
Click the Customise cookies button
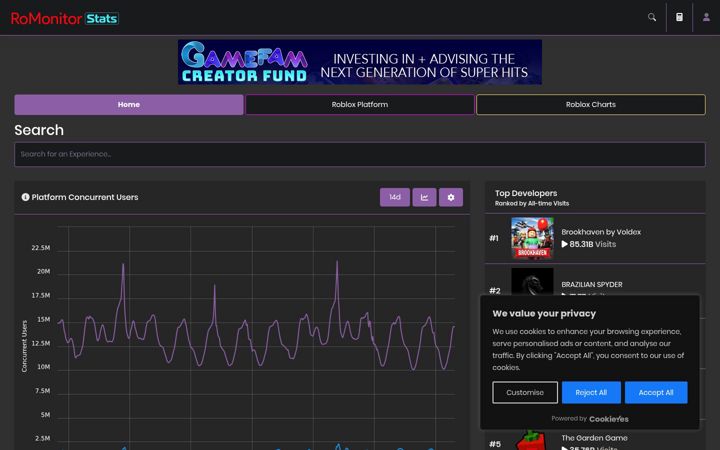[x=525, y=393]
